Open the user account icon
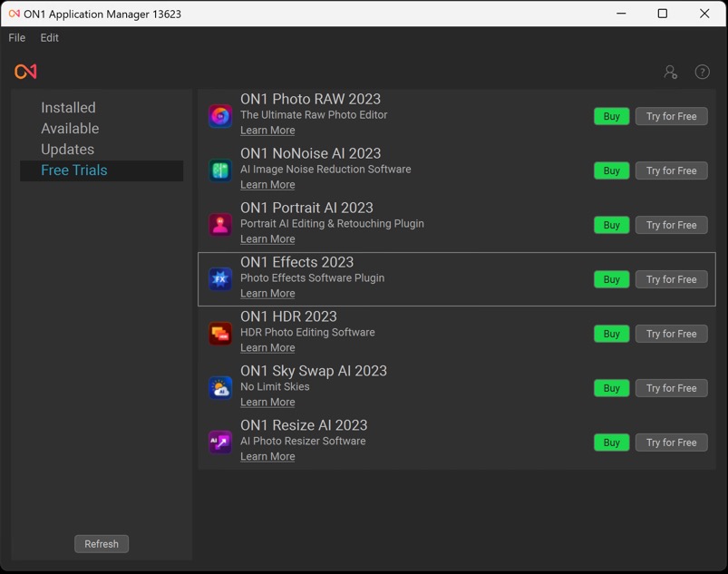Image resolution: width=728 pixels, height=574 pixels. (x=670, y=72)
